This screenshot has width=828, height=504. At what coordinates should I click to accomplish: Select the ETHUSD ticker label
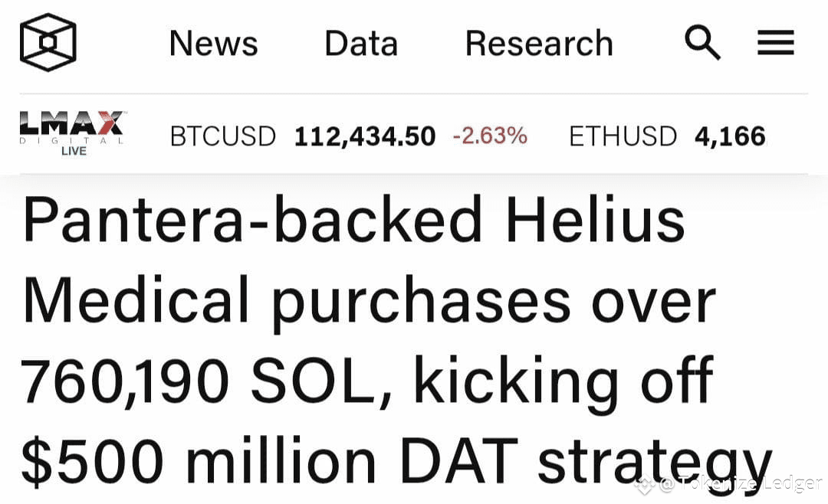point(623,136)
